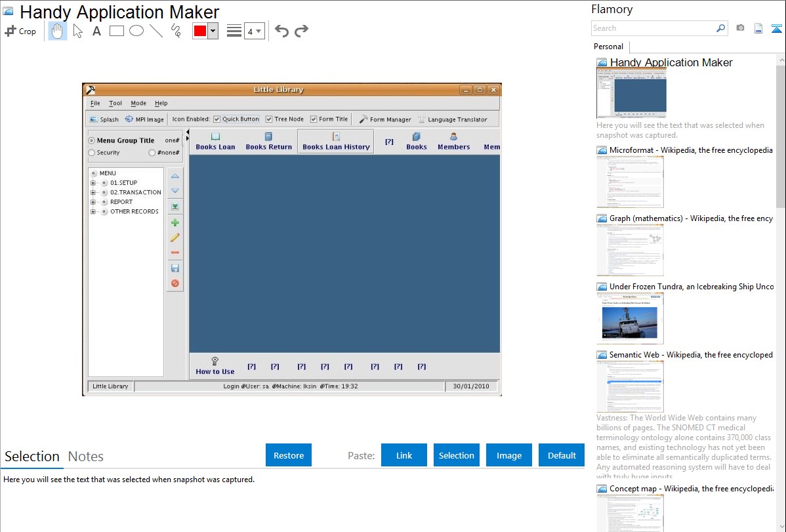Select the arrow pointer tool
The width and height of the screenshot is (786, 532).
pyautogui.click(x=77, y=31)
